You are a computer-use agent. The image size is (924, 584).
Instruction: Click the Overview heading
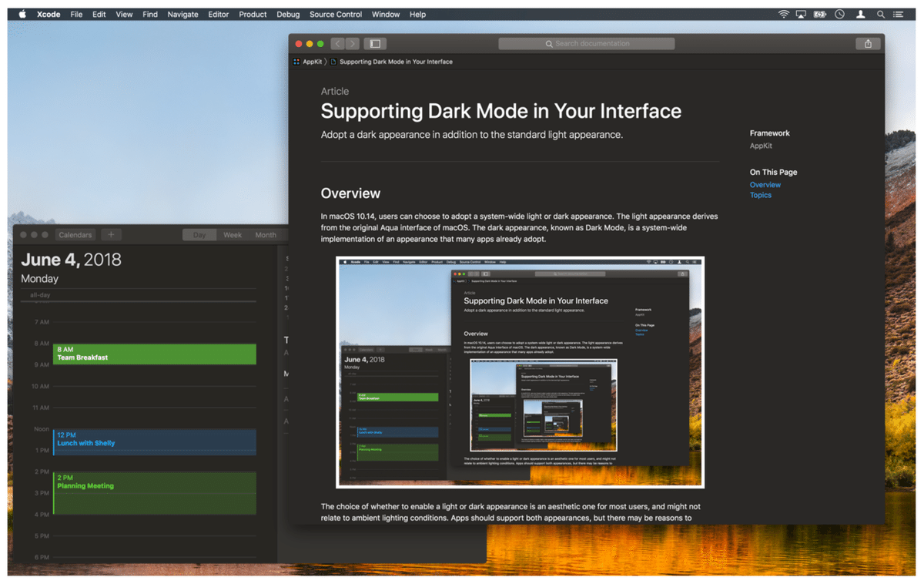(x=350, y=193)
